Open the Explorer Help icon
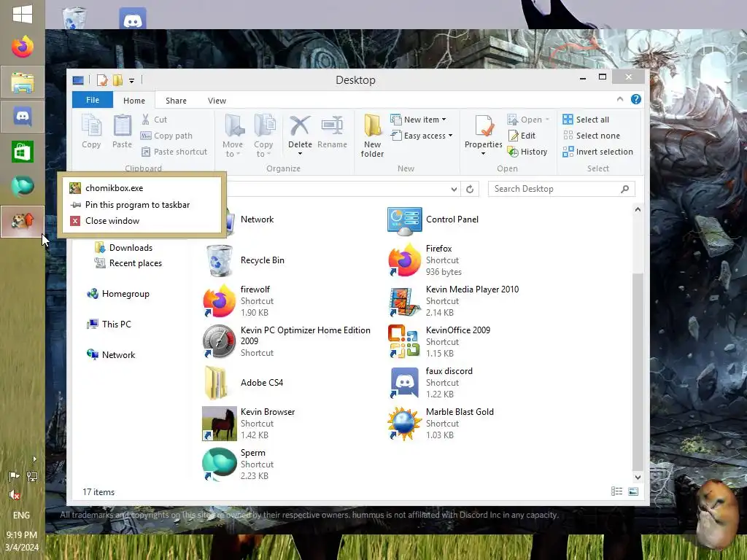This screenshot has width=747, height=560. coord(636,99)
